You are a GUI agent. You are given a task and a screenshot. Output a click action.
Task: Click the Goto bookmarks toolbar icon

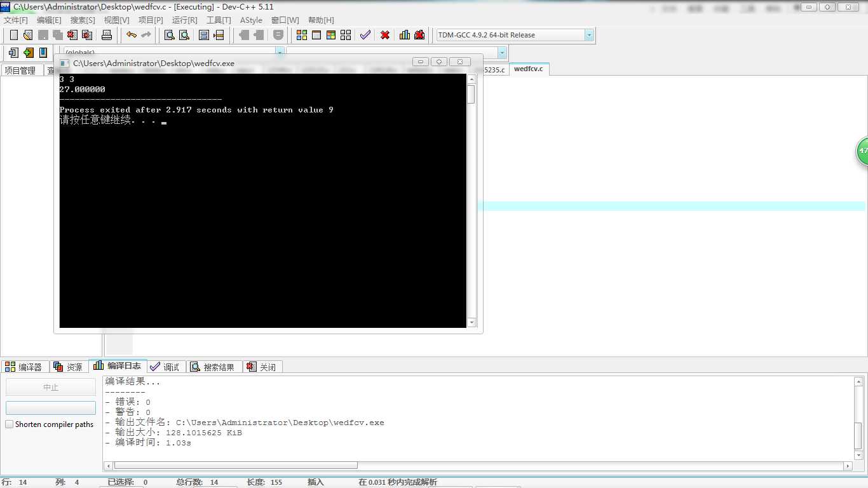43,53
